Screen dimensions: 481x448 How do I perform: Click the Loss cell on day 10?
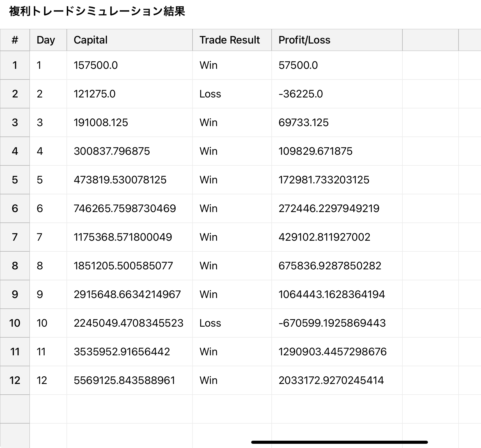tap(210, 323)
